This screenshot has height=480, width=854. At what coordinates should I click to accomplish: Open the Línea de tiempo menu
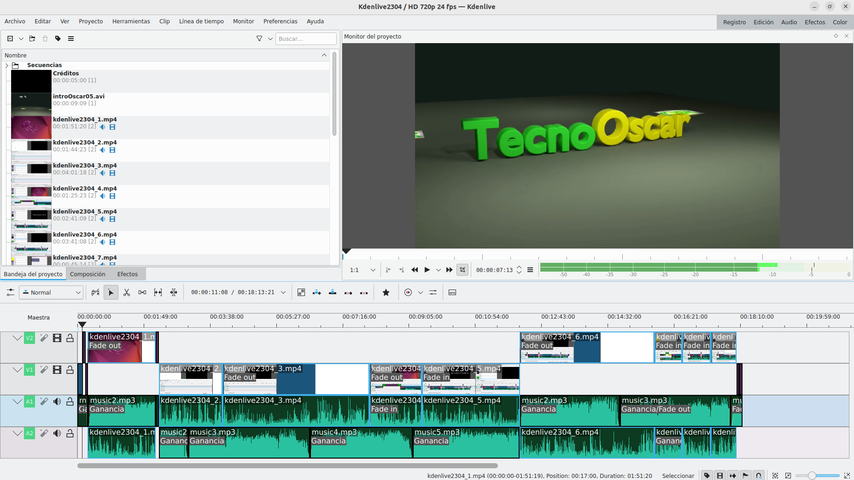click(x=200, y=21)
